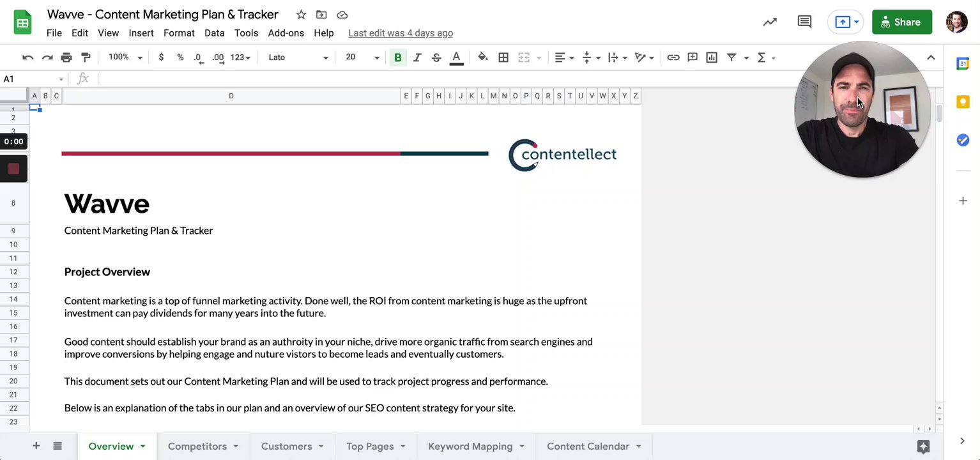Select the Paint format roller tool
The height and width of the screenshot is (460, 980).
(x=86, y=57)
